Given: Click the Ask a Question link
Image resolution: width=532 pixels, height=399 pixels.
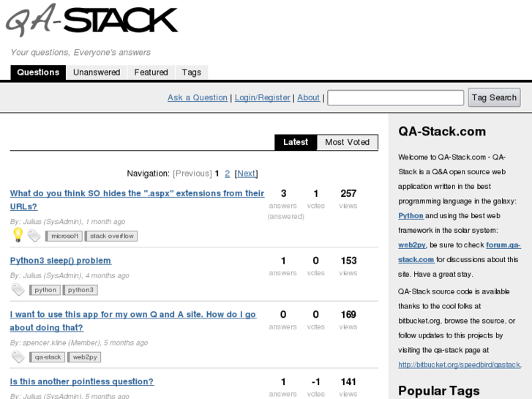Looking at the screenshot, I should [x=198, y=98].
